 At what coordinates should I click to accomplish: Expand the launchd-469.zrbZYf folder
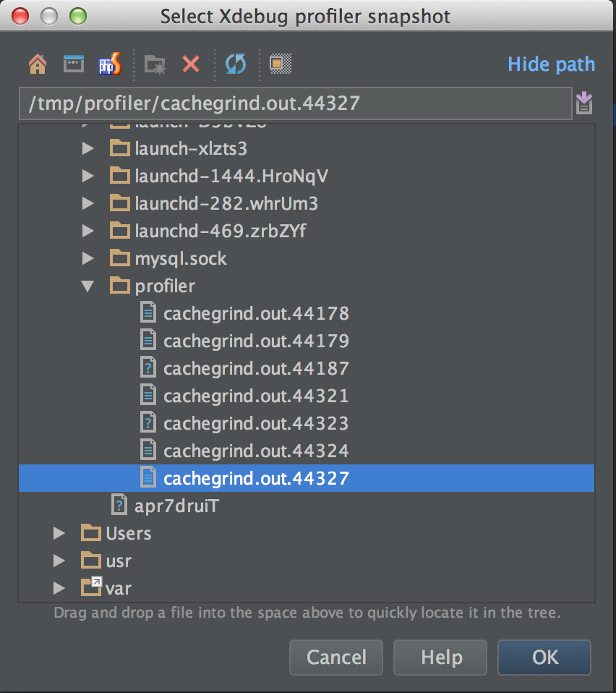click(88, 231)
